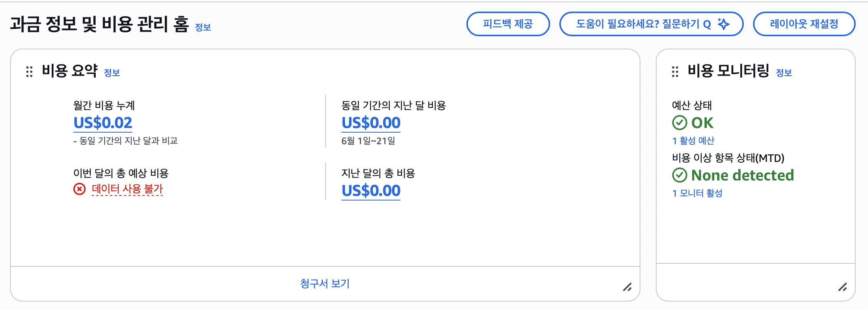
Task: Click the drag handle of 비용 모니터링 widget
Action: click(675, 72)
